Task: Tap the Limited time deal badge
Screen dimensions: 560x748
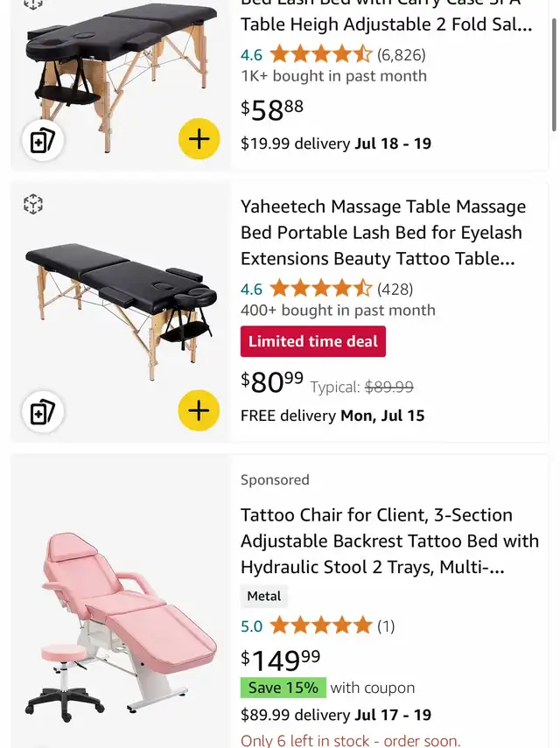Action: pos(313,341)
